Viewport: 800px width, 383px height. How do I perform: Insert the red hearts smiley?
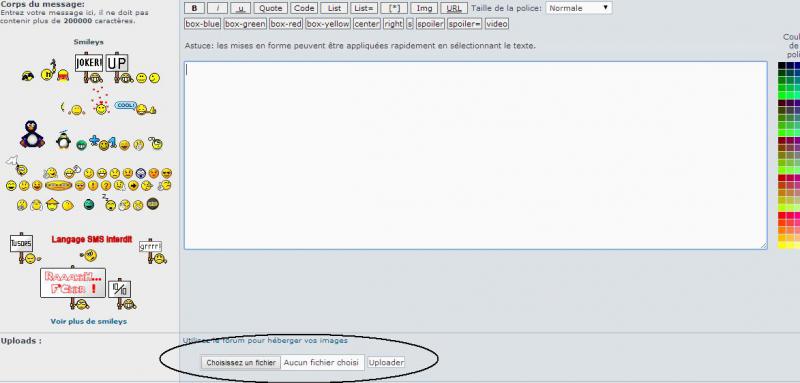(101, 100)
